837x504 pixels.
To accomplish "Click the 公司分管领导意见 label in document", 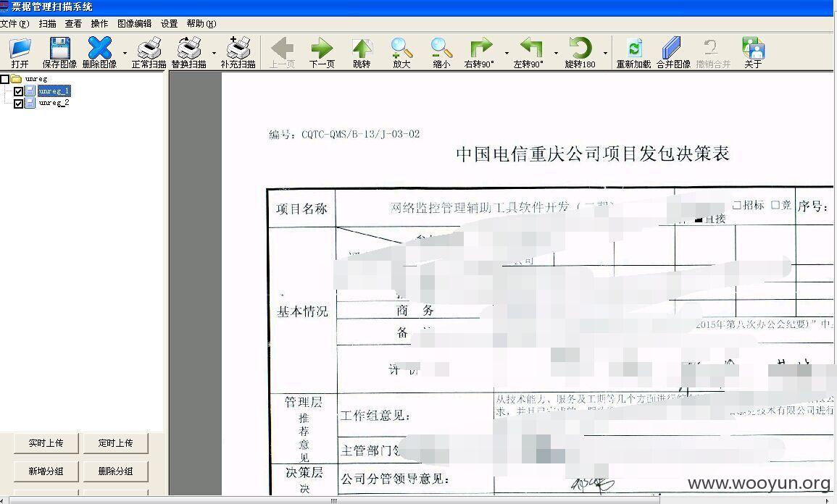I will pos(395,479).
